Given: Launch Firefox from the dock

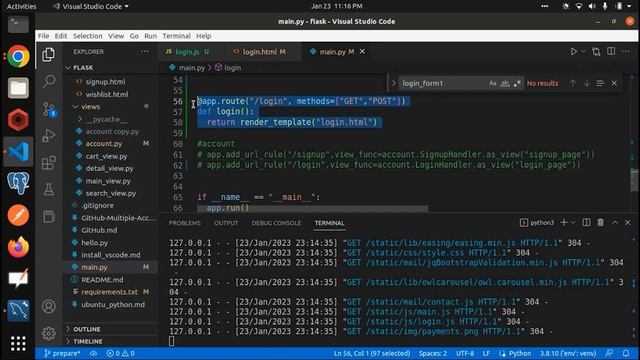Looking at the screenshot, I should (18, 247).
